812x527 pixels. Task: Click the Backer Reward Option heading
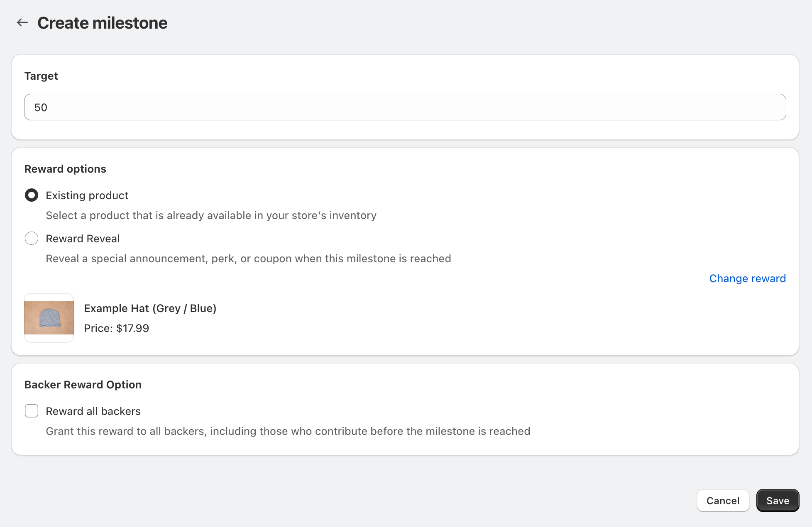coord(83,385)
